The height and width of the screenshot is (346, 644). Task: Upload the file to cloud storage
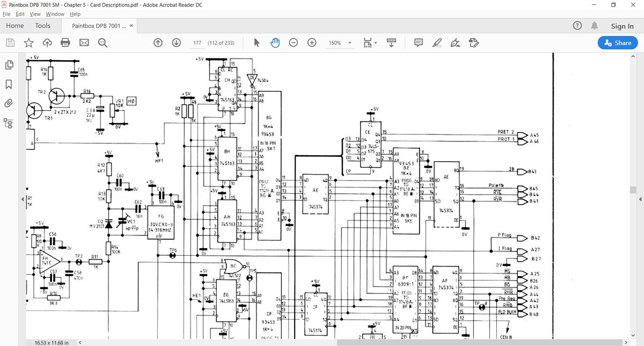pos(47,42)
